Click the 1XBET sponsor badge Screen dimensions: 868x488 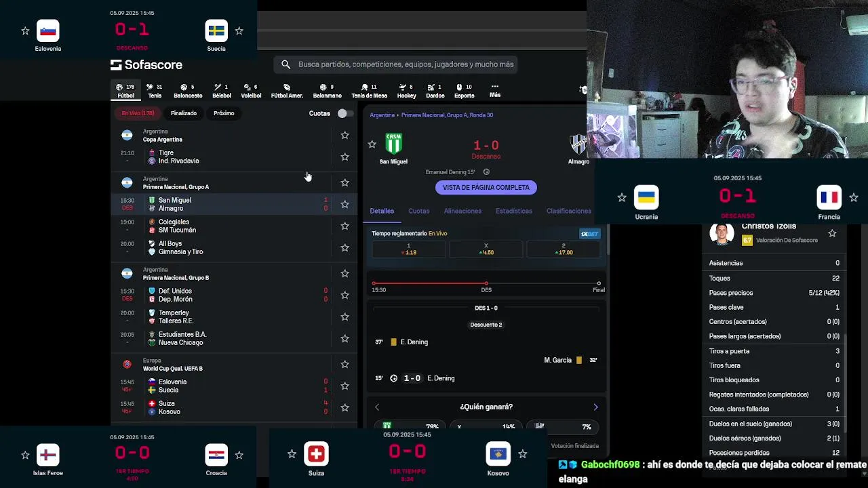coord(589,234)
